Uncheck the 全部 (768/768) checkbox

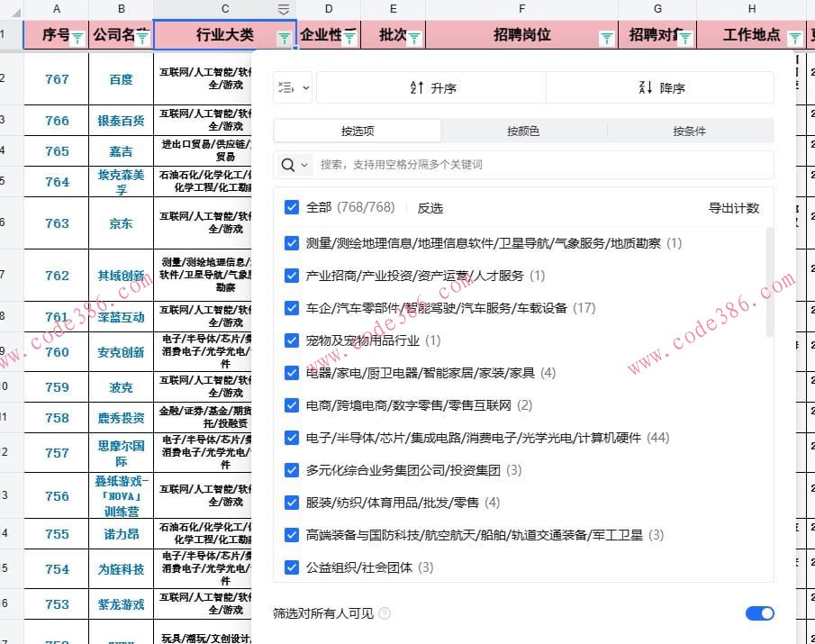(292, 207)
